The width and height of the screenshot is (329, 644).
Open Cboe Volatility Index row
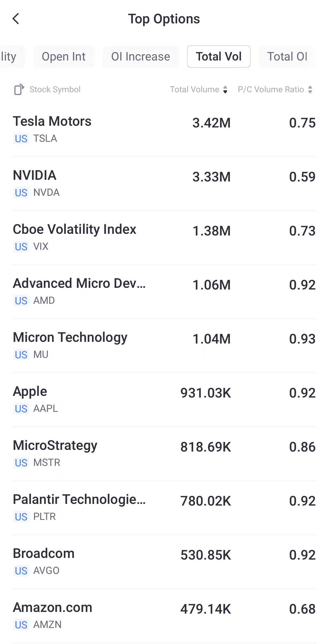[164, 237]
